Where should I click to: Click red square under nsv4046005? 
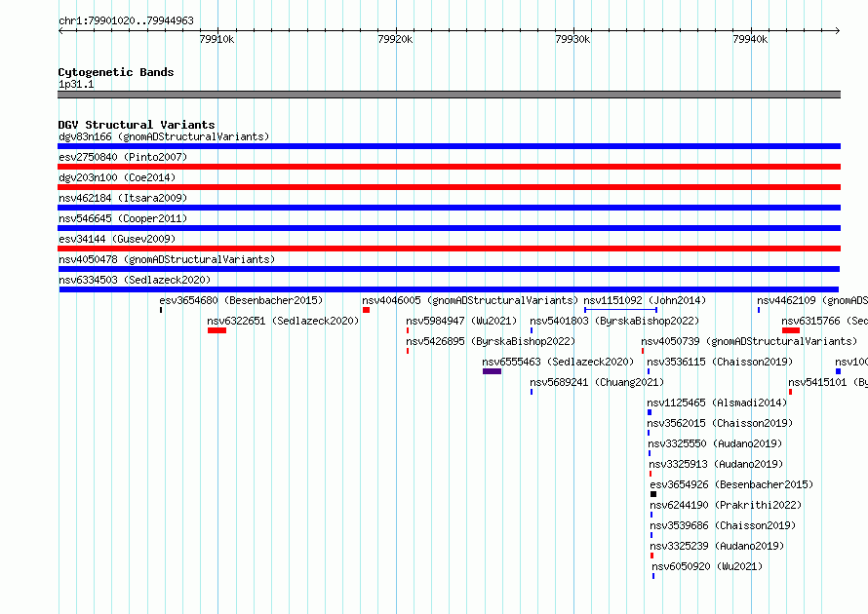tap(366, 310)
